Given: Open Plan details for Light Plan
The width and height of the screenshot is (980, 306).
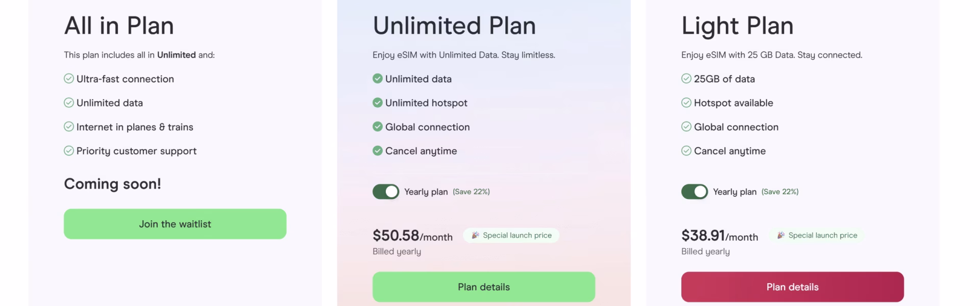Looking at the screenshot, I should [792, 287].
